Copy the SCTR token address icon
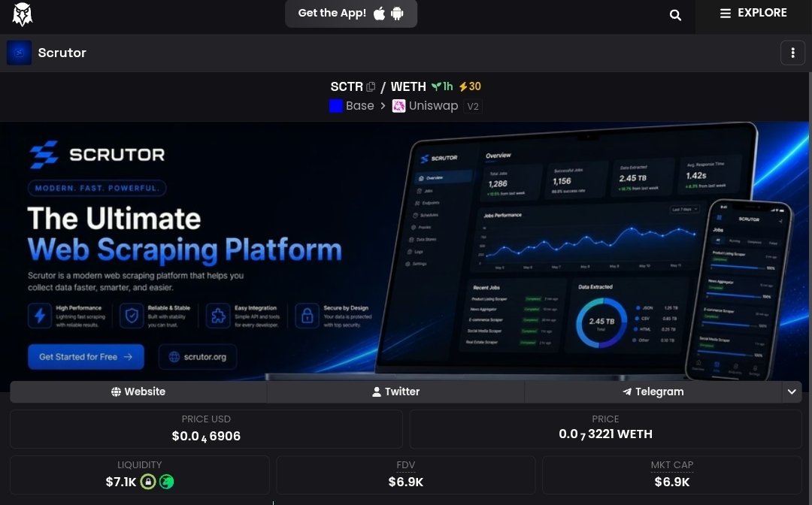 pos(371,87)
